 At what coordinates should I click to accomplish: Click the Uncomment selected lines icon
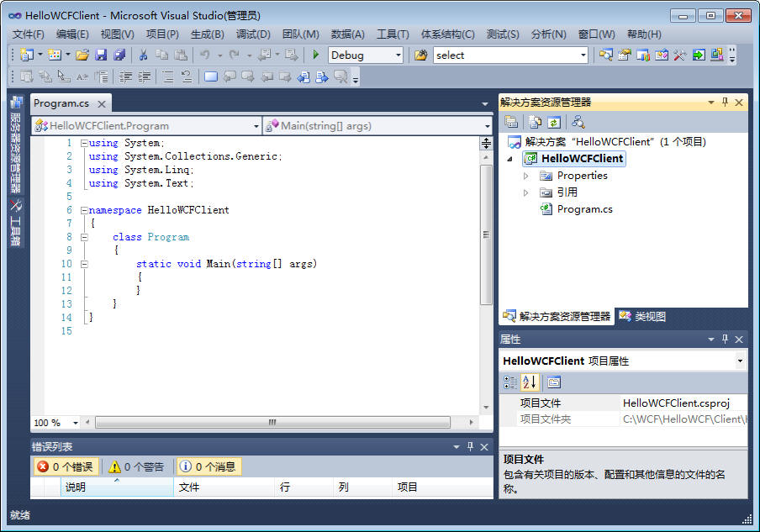(x=186, y=76)
